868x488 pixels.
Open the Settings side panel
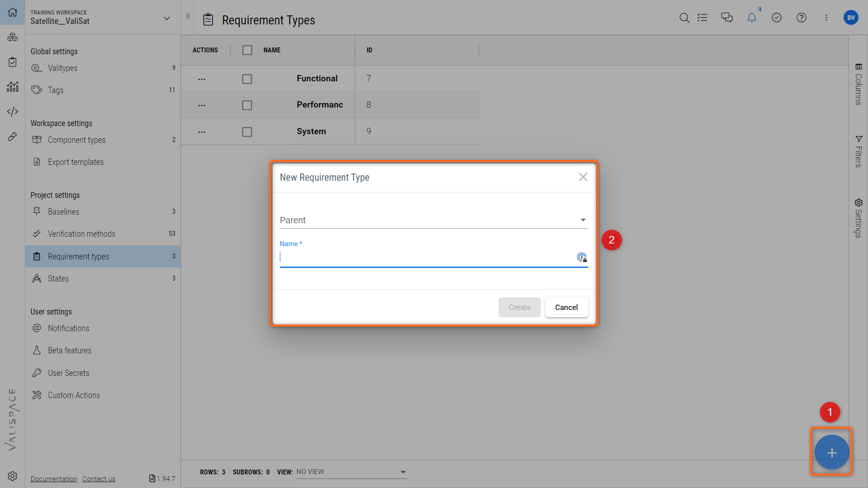(859, 218)
